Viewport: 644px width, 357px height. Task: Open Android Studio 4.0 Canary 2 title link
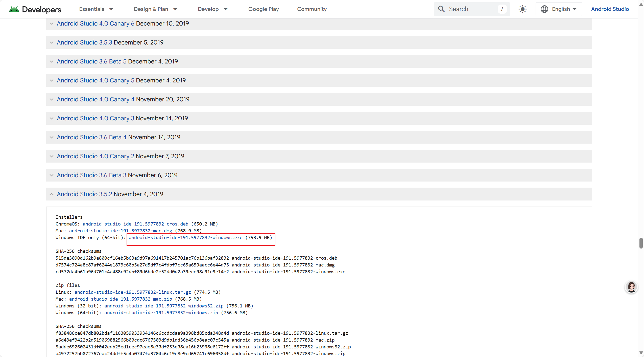tap(96, 156)
